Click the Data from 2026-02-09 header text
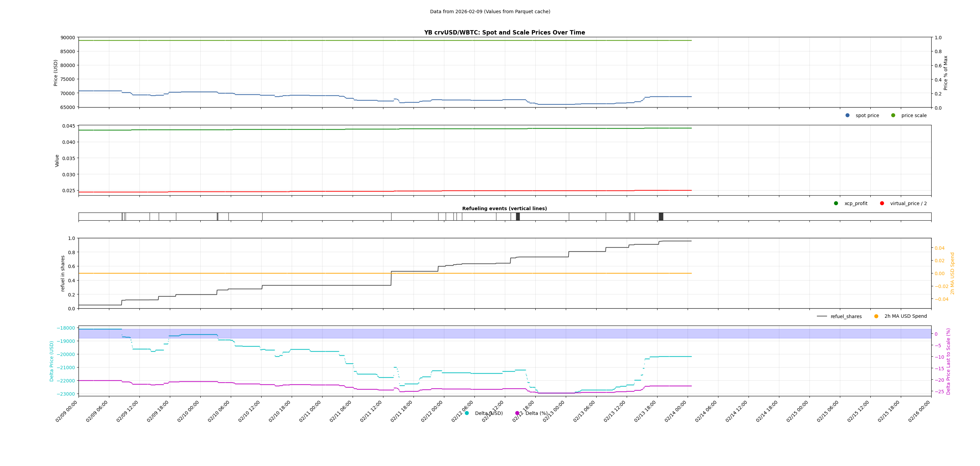Viewport: 980px width, 466px height. 490,12
